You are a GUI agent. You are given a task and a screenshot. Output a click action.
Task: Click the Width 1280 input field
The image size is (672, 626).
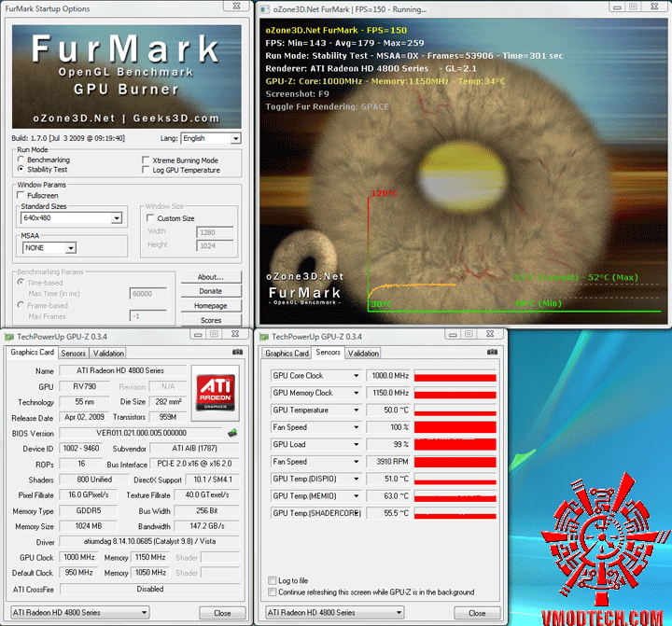coord(216,232)
